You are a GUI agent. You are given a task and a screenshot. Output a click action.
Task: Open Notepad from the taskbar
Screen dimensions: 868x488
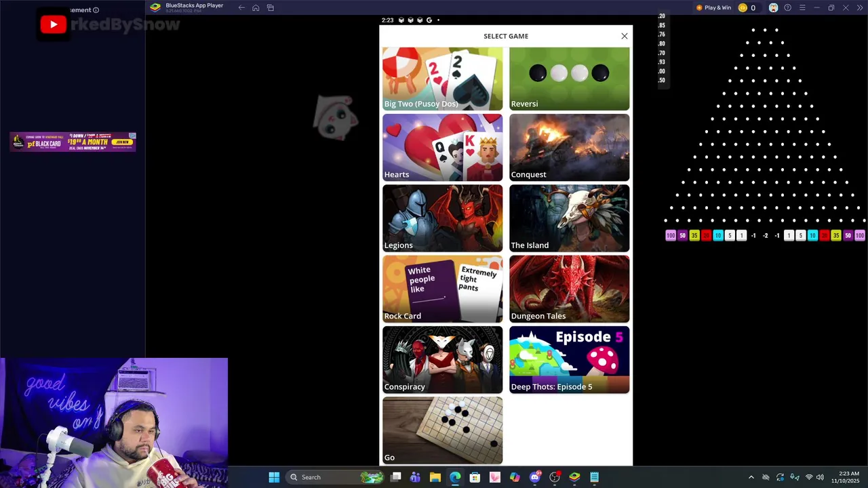(595, 477)
